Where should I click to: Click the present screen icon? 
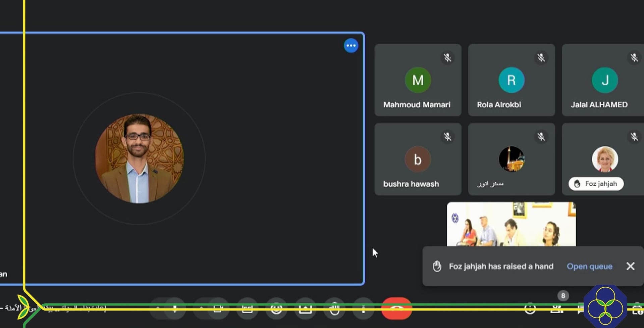(305, 309)
